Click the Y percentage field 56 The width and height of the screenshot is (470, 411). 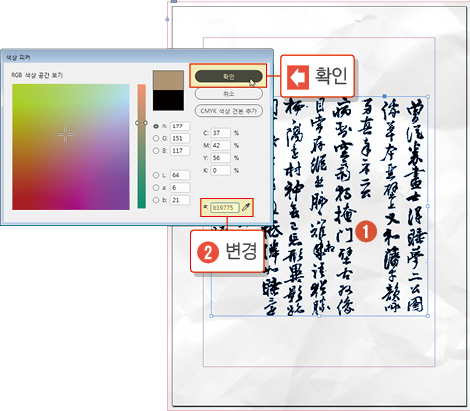tap(221, 158)
